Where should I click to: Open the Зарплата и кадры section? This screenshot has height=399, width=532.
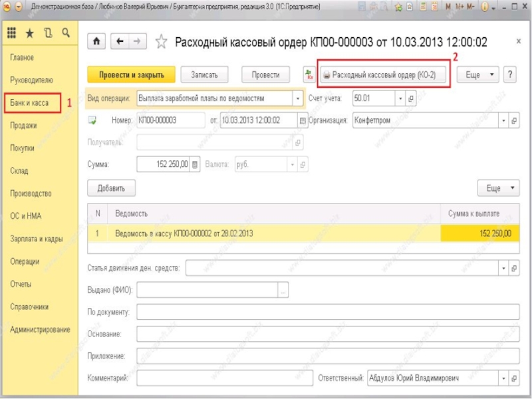point(37,239)
